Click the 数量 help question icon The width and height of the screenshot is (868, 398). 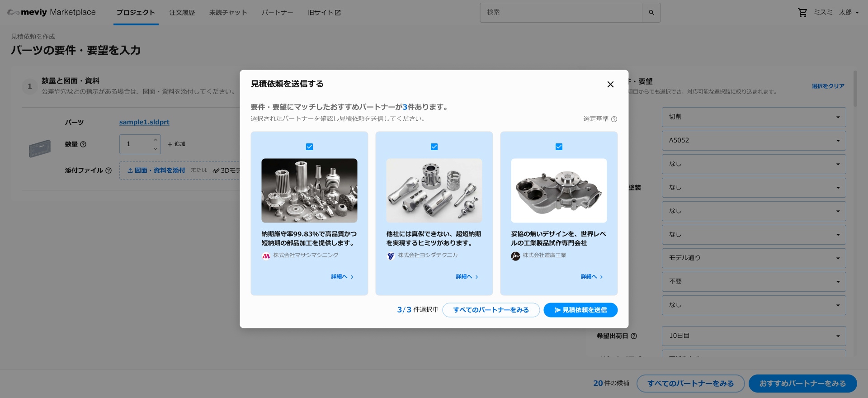[x=83, y=144]
